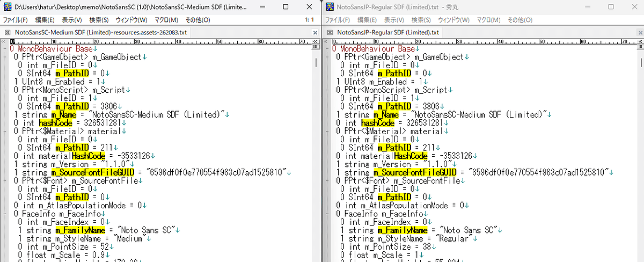Click vertical scrollbar thumb in left window
This screenshot has height=262, width=644.
(316, 63)
